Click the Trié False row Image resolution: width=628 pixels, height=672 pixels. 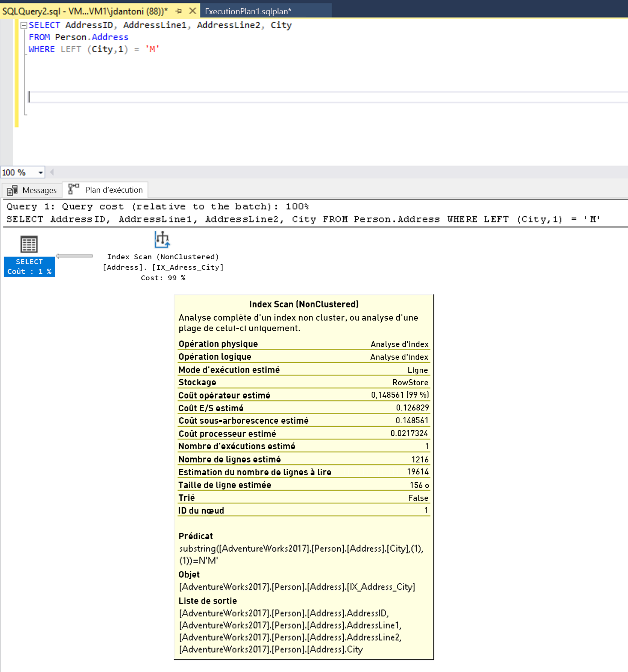tap(304, 497)
